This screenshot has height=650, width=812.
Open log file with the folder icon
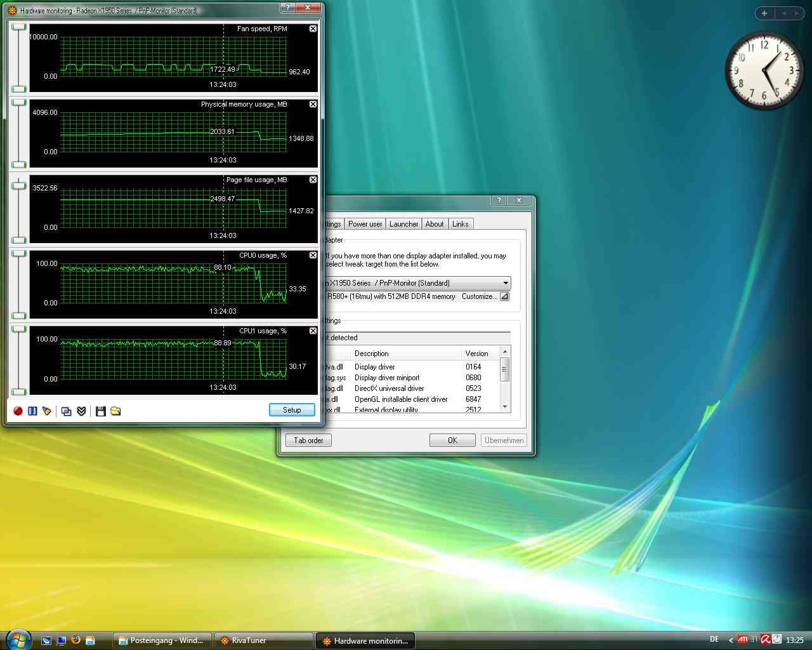[x=115, y=411]
